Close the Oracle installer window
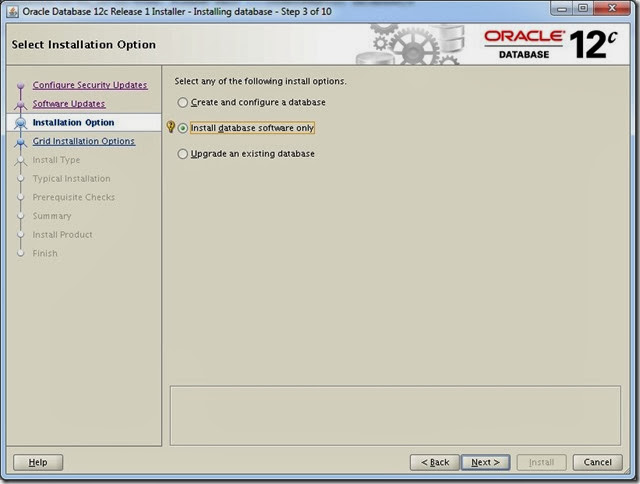The width and height of the screenshot is (640, 484). point(612,9)
